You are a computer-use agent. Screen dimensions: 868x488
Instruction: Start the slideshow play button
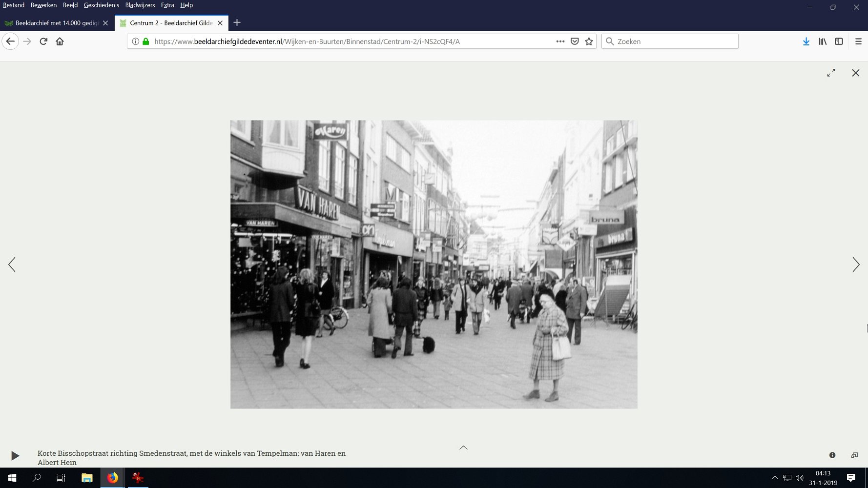[x=15, y=456]
